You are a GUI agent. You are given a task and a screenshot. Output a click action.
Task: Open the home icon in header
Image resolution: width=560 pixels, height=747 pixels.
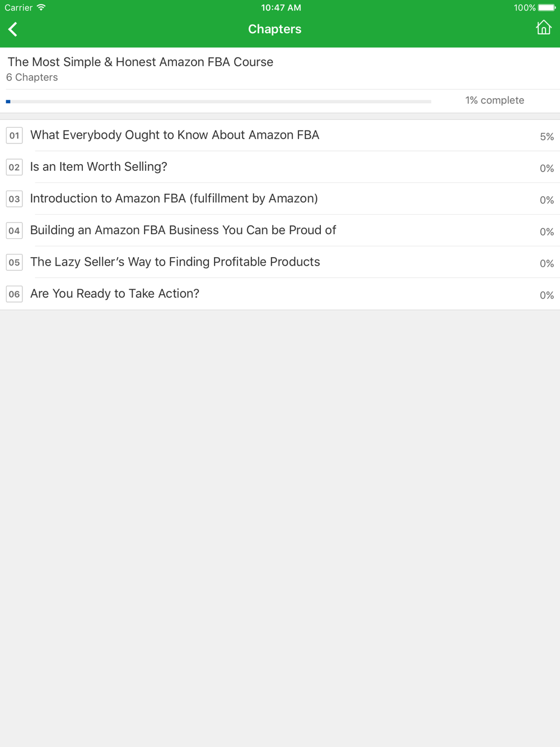[x=543, y=27]
